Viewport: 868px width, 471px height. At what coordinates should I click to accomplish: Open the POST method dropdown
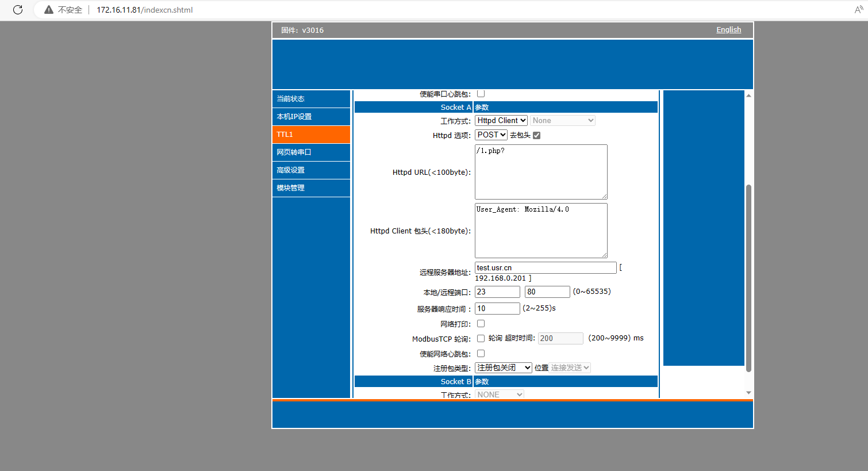tap(491, 135)
